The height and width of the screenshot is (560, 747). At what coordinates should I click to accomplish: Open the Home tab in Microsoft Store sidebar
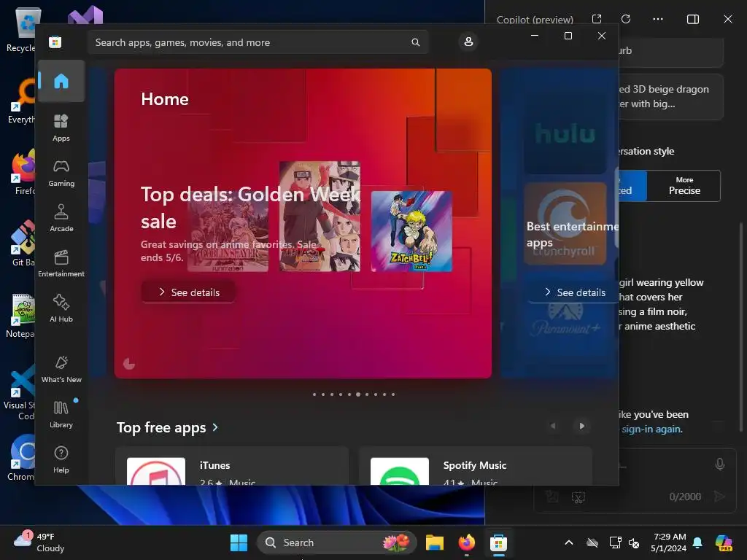(61, 82)
